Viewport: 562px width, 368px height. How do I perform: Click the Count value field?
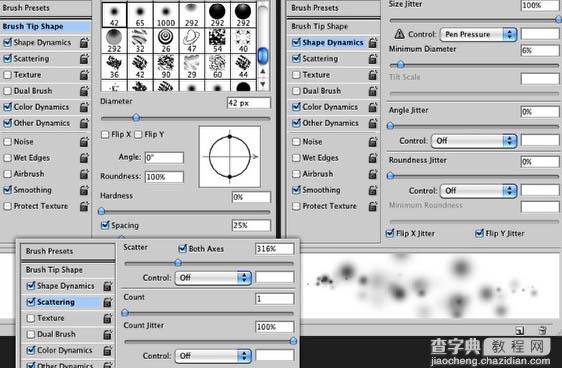275,298
